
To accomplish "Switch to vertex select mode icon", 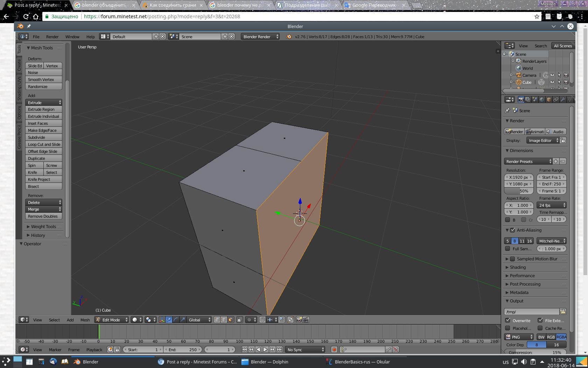I will point(217,320).
